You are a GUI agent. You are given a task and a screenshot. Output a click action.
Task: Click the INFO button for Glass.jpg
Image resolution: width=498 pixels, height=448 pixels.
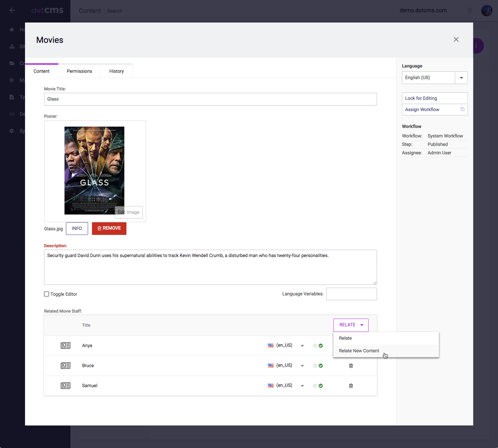pos(77,229)
